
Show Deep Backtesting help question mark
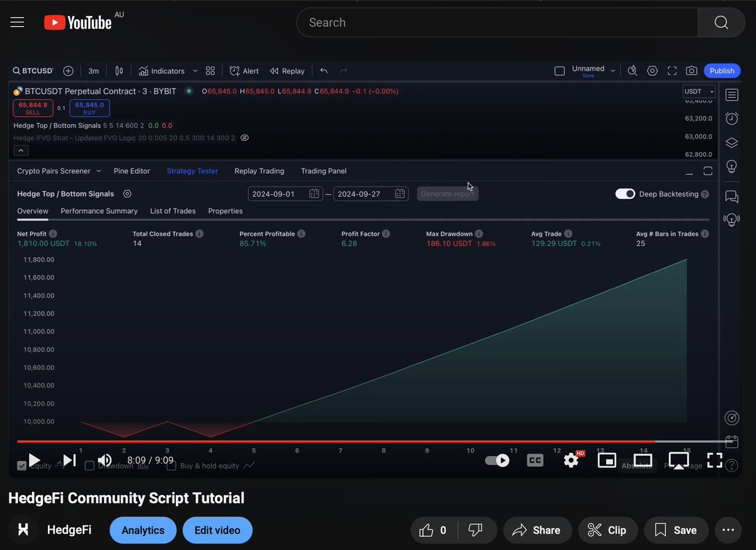click(705, 195)
